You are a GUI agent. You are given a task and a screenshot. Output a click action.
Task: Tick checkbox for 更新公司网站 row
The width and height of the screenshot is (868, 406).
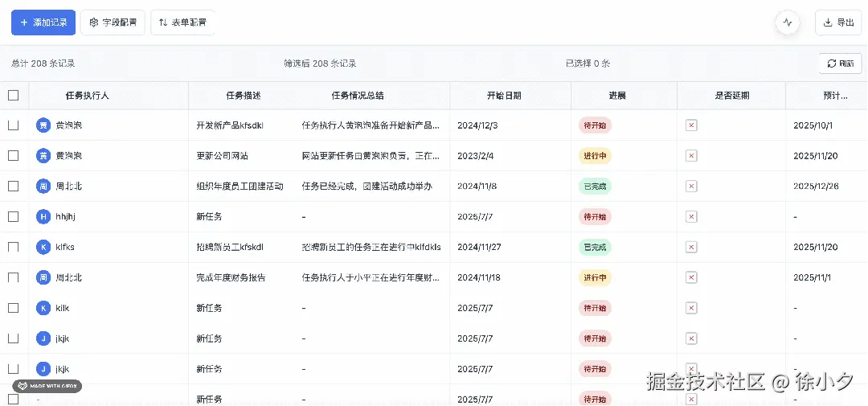[x=14, y=156]
